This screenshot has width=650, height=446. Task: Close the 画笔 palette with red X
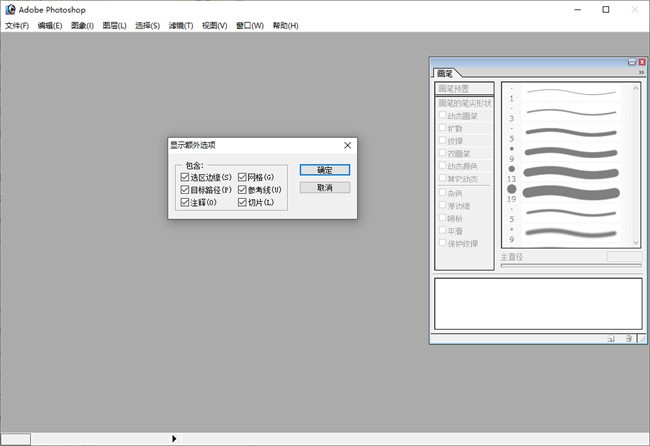coord(642,62)
